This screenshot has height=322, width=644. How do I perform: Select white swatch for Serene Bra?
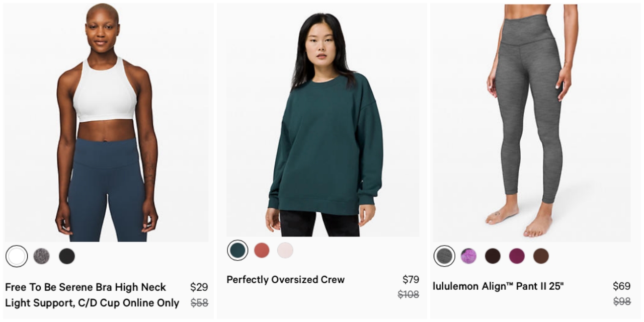[17, 256]
